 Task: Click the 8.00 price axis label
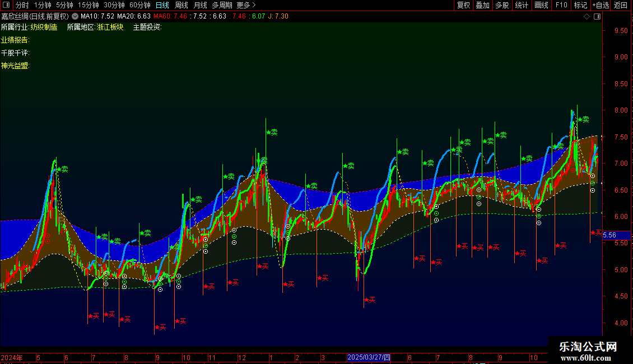[621, 110]
